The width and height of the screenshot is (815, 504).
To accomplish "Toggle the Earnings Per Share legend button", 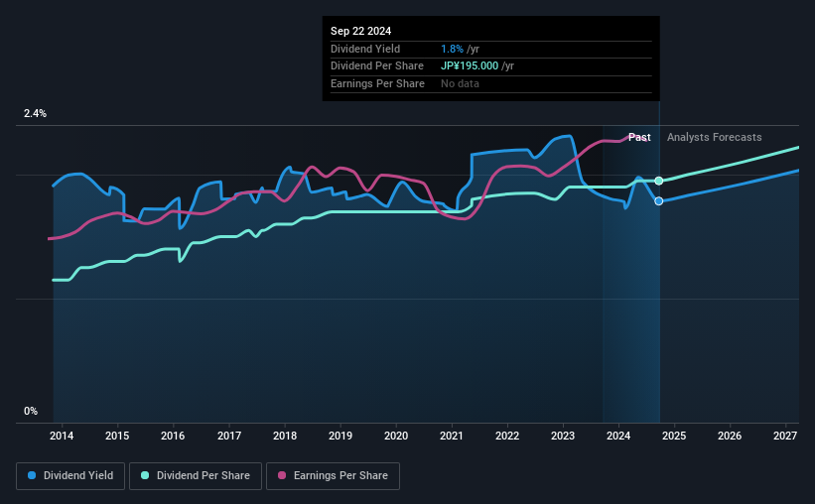I will click(x=333, y=476).
